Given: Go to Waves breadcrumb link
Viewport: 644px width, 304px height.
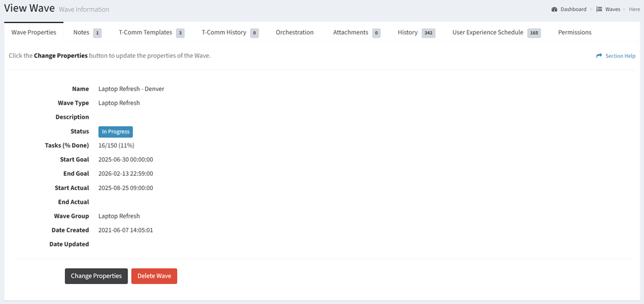Looking at the screenshot, I should tap(612, 9).
